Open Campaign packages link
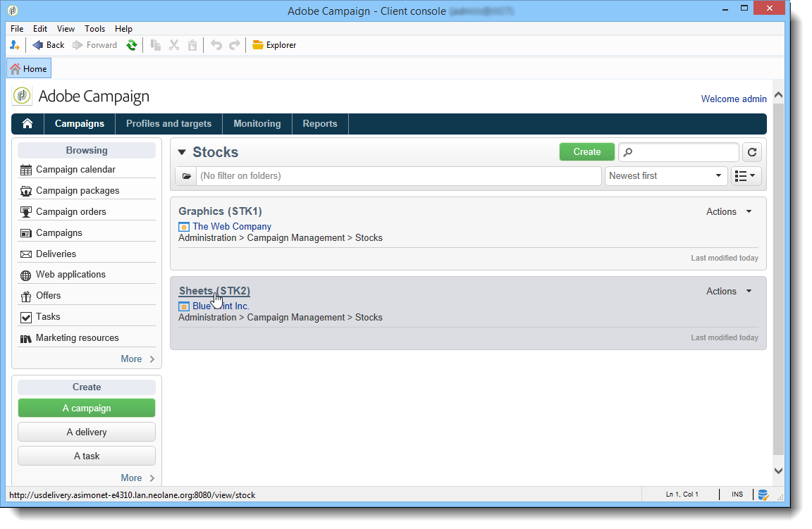Image resolution: width=812 pixels, height=529 pixels. pos(78,190)
